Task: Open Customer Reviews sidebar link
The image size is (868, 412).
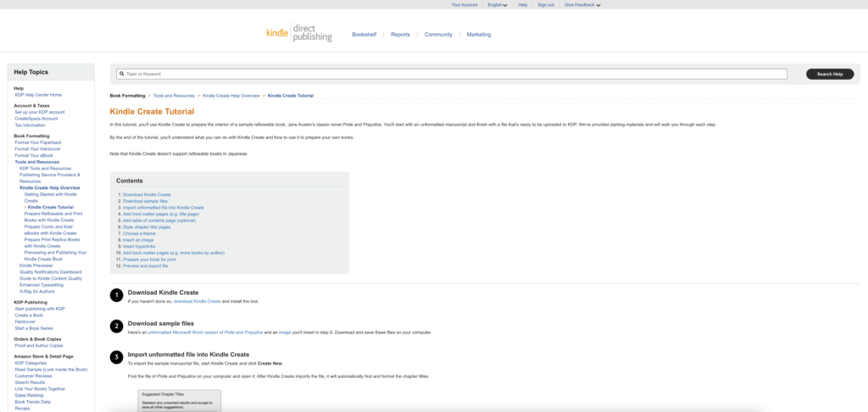Action: pyautogui.click(x=34, y=376)
